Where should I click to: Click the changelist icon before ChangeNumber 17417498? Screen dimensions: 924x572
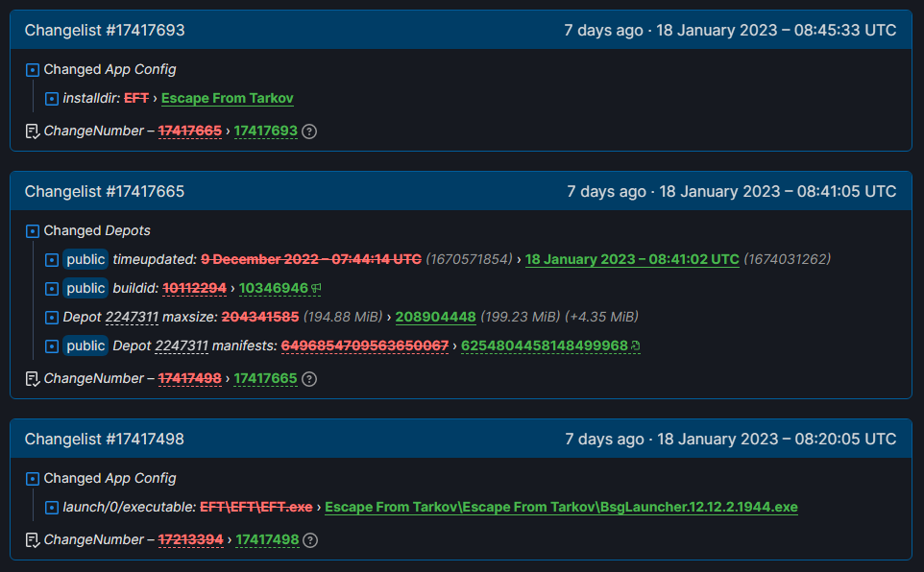[33, 540]
